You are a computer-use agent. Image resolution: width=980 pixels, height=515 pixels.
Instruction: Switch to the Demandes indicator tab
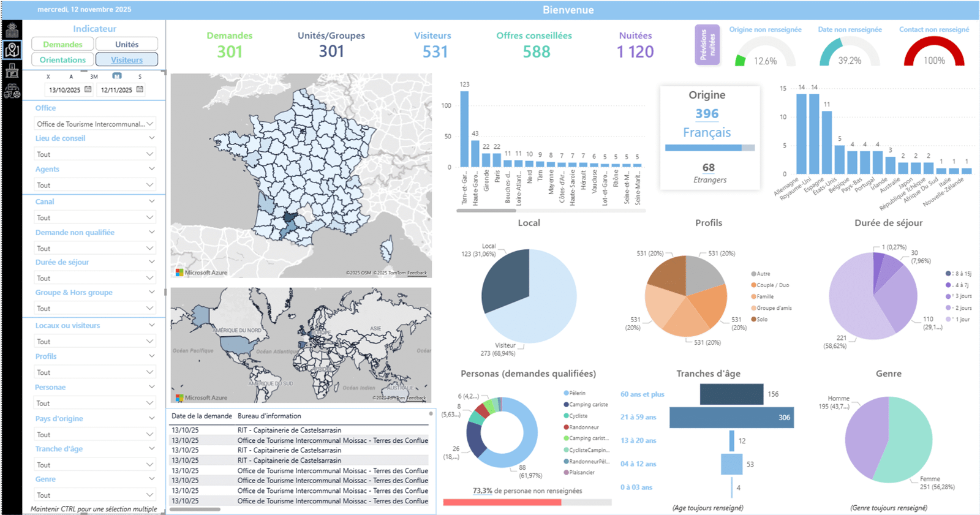62,44
